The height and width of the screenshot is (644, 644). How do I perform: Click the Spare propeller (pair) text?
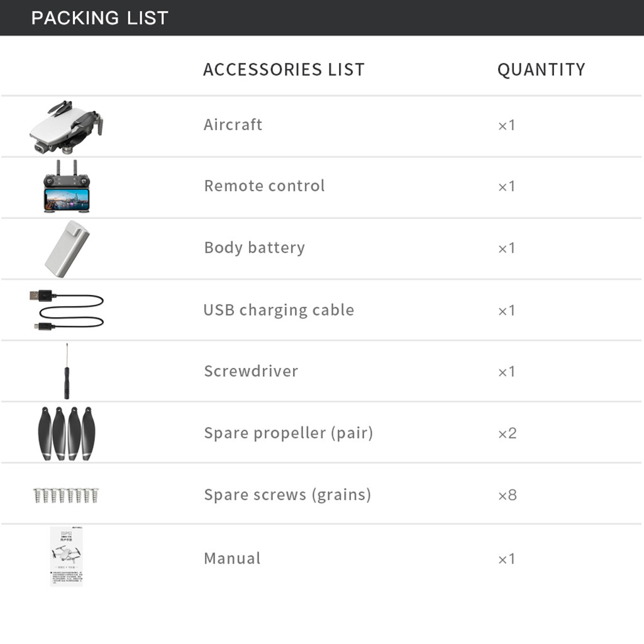(x=289, y=433)
